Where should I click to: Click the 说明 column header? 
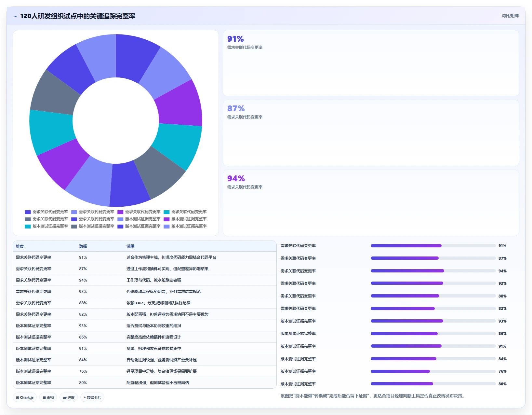pos(130,246)
